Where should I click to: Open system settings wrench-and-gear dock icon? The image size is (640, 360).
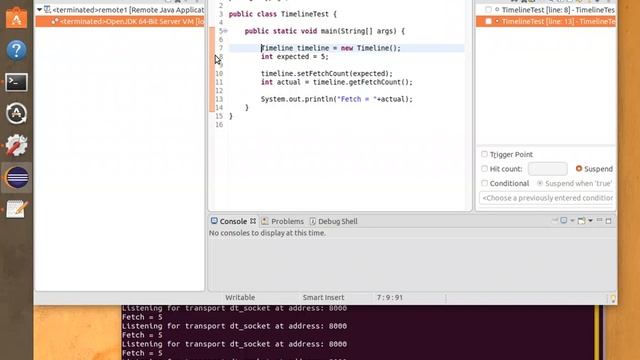(16, 145)
